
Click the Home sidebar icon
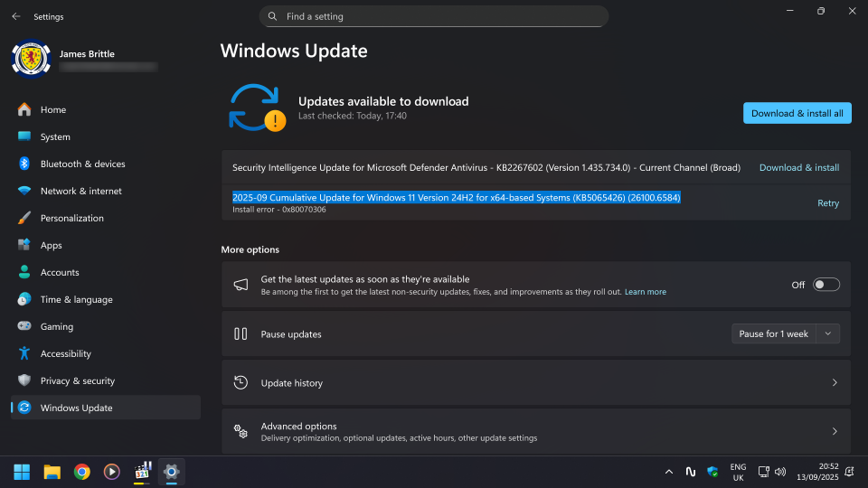pos(24,109)
